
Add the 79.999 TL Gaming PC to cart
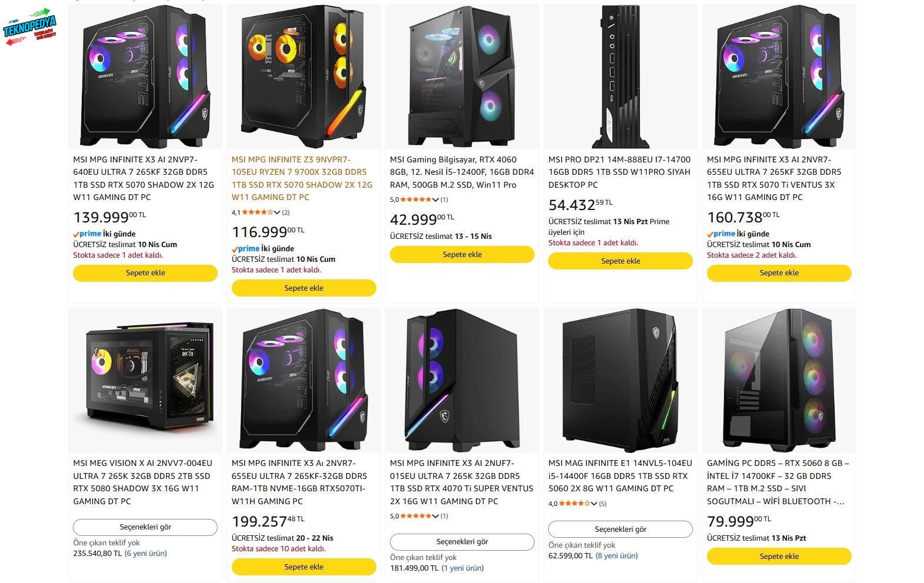[779, 556]
